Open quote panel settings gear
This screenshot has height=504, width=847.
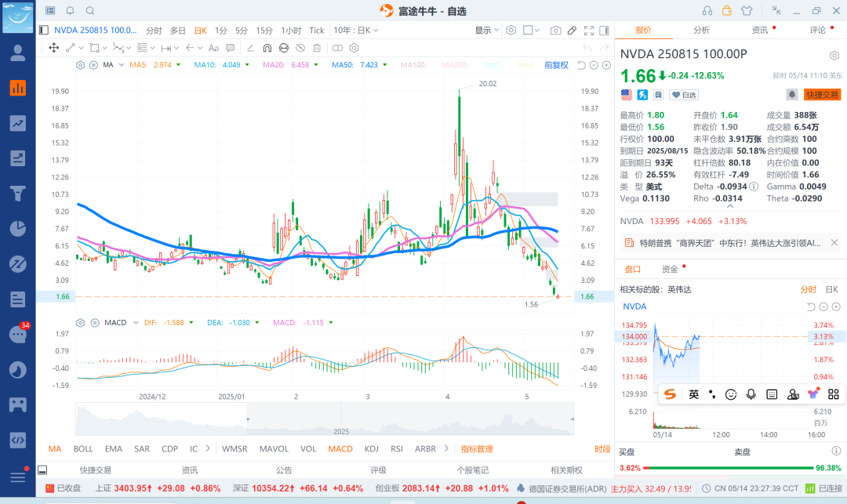pyautogui.click(x=834, y=56)
